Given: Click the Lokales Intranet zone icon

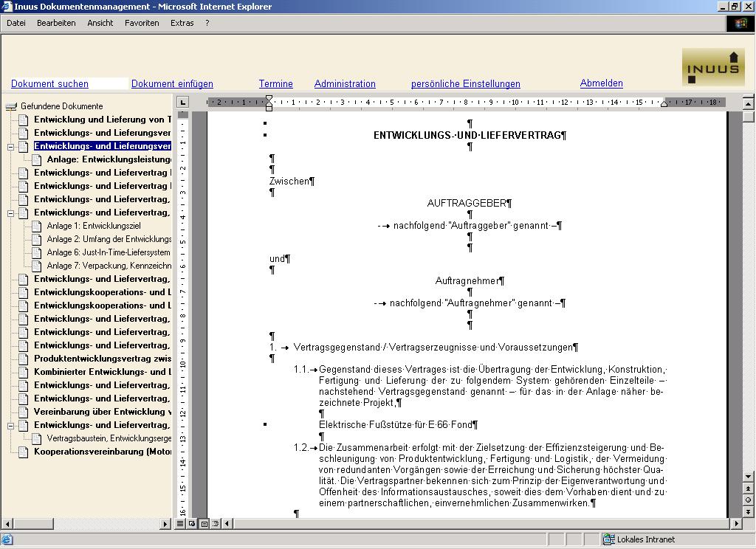Looking at the screenshot, I should 608,539.
